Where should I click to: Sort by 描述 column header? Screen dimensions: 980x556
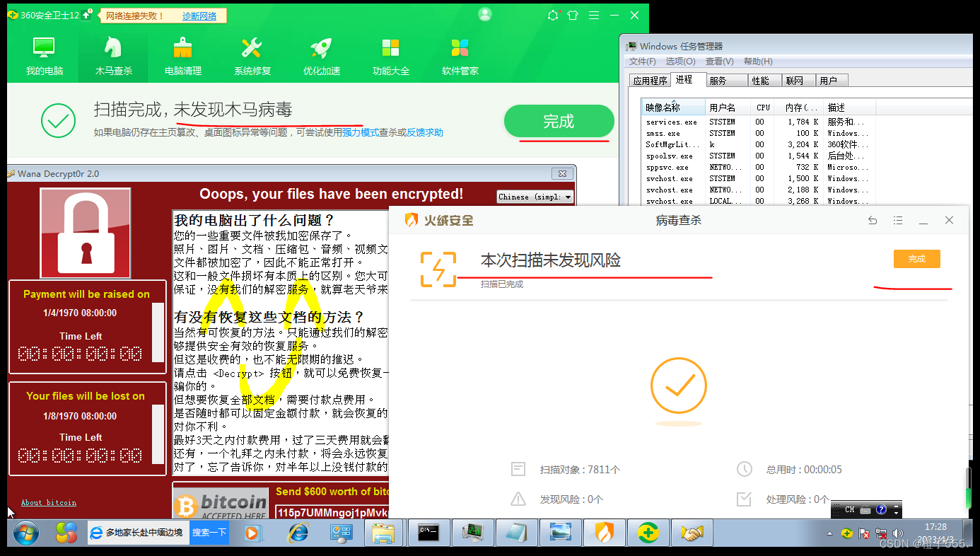point(850,108)
